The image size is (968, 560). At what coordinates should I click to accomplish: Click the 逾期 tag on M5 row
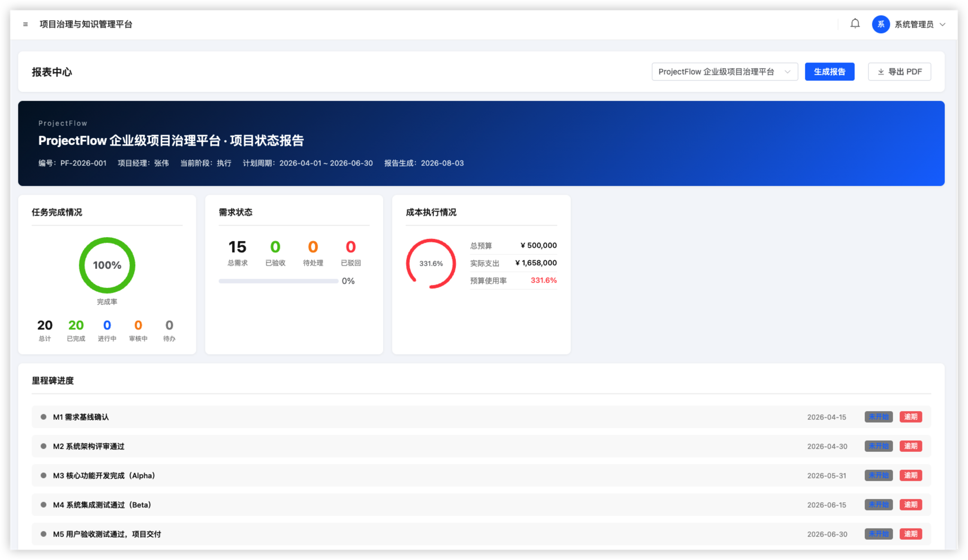pyautogui.click(x=911, y=534)
